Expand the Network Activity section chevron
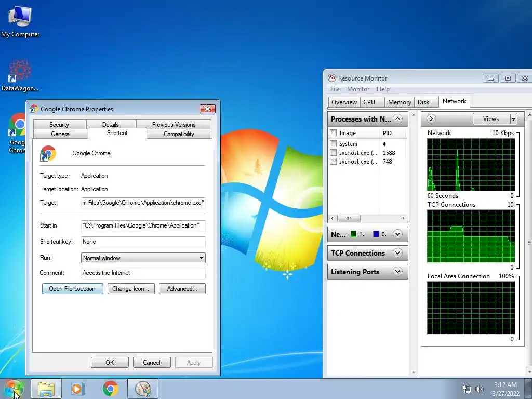 (x=397, y=234)
